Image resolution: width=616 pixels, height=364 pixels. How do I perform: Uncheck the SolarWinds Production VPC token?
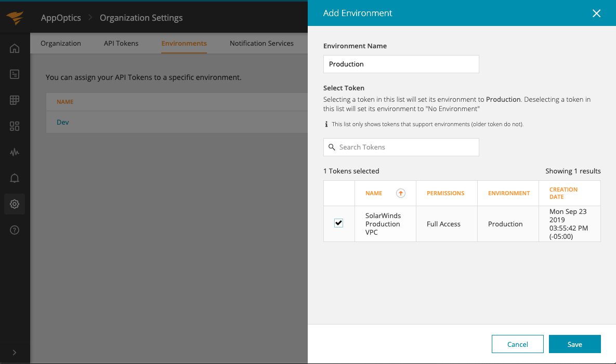[x=339, y=223]
